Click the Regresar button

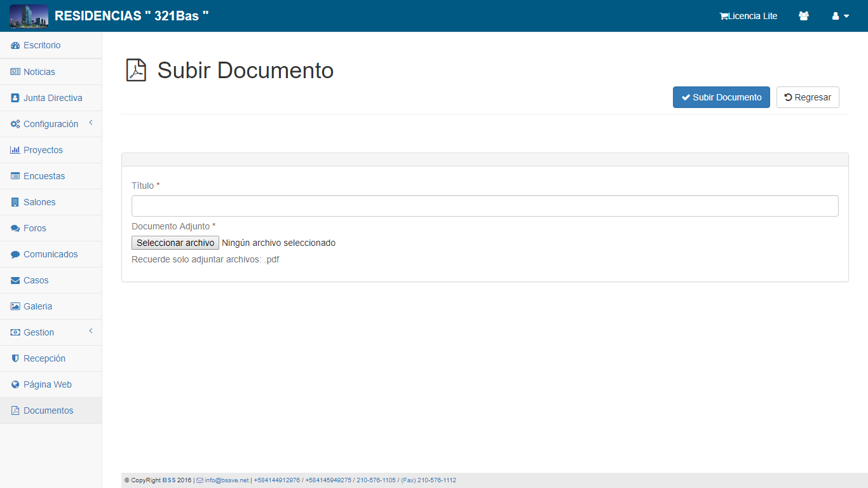click(x=808, y=97)
